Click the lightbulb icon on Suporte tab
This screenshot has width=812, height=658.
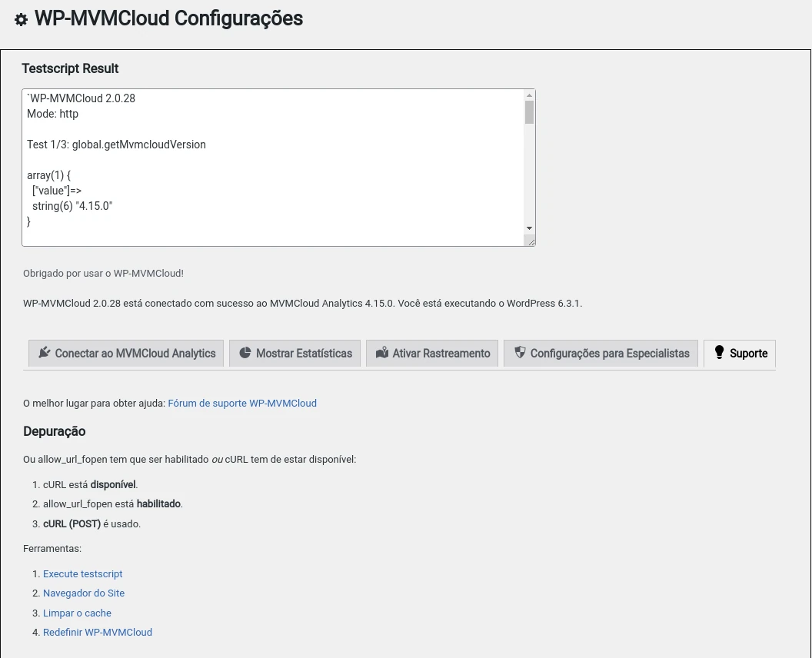tap(719, 353)
